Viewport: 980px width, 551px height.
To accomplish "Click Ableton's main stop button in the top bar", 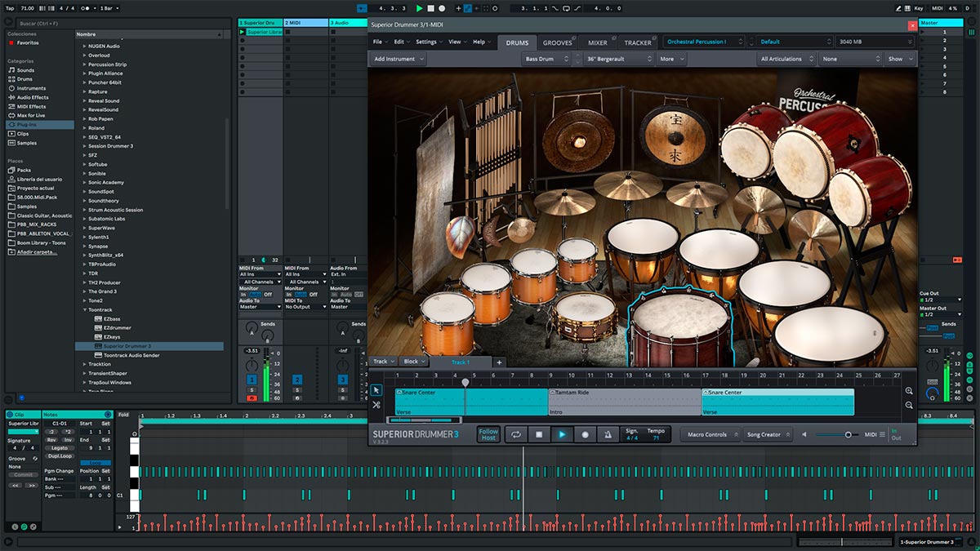I will 431,8.
